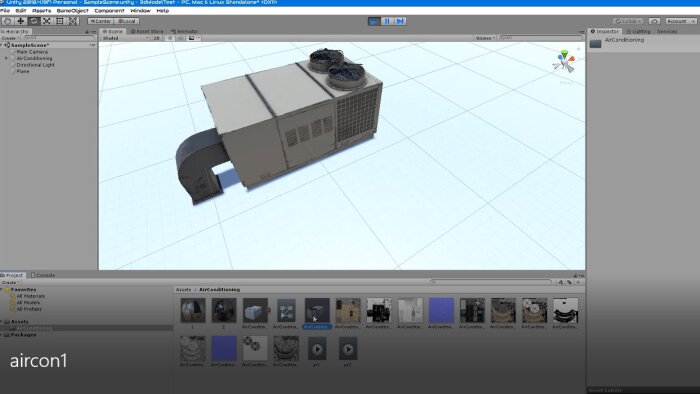Select Main Camera in Hierarchy
Image resolution: width=700 pixels, height=394 pixels.
pos(32,52)
